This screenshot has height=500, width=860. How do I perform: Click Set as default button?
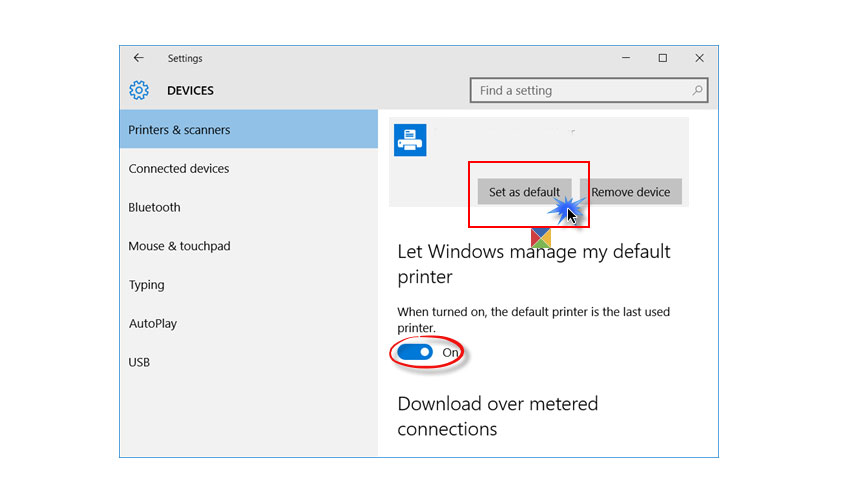coord(524,192)
